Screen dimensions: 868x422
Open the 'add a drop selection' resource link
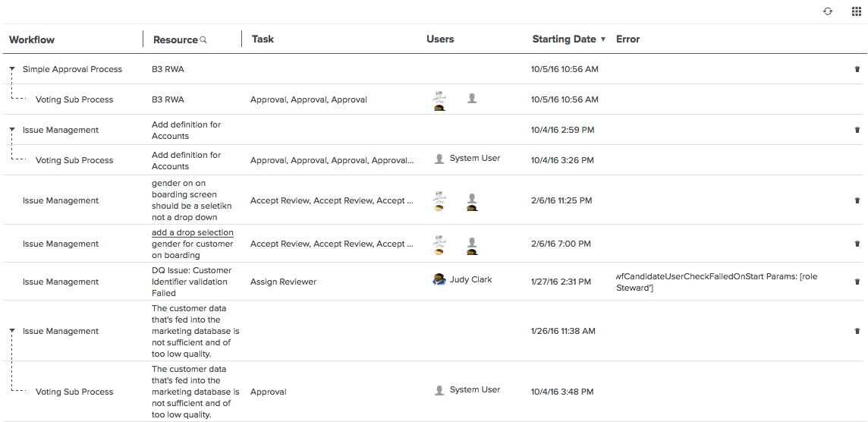click(193, 232)
